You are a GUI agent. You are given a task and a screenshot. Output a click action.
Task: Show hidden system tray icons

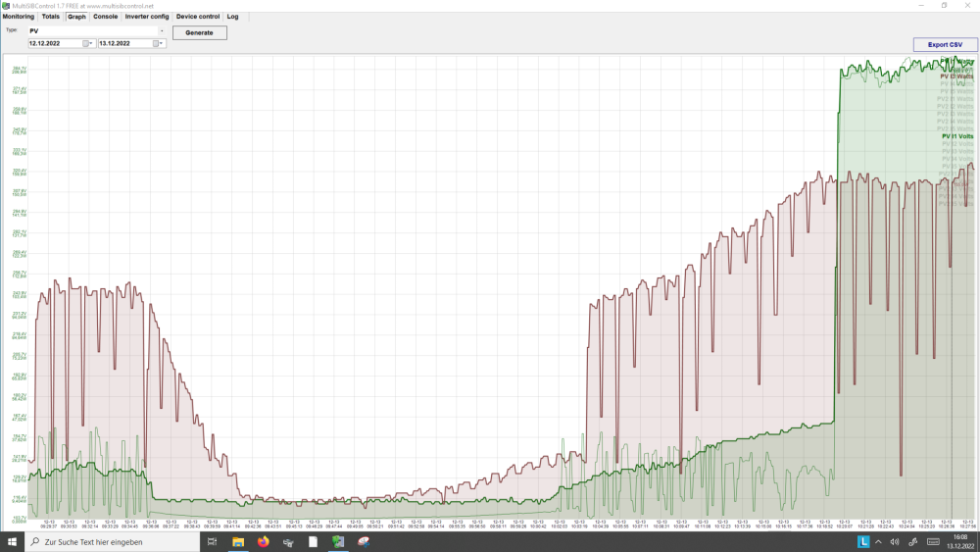pyautogui.click(x=879, y=542)
